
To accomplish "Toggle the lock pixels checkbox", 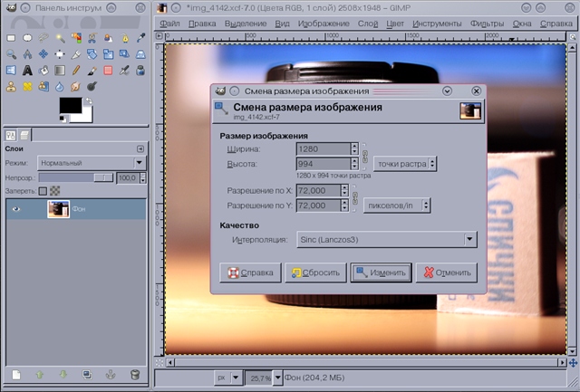I will (x=43, y=191).
